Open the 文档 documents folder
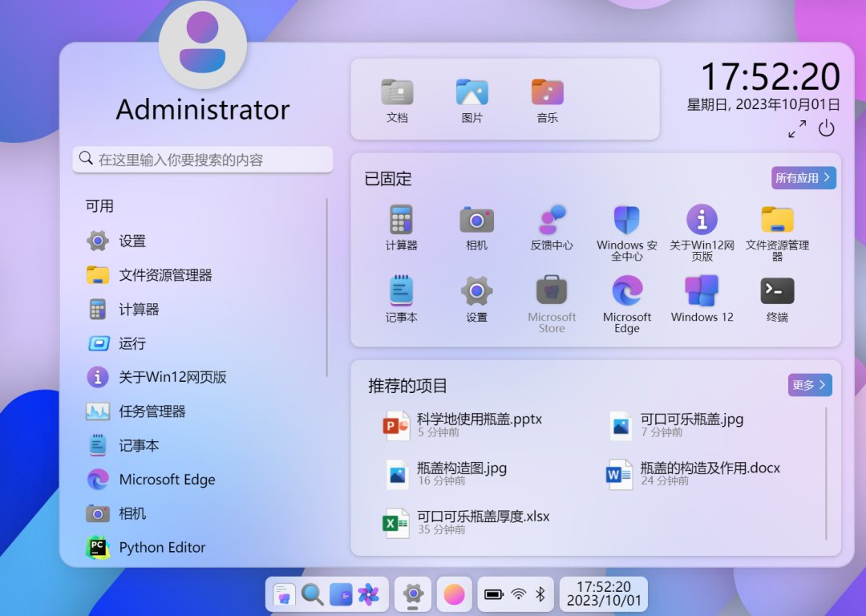The width and height of the screenshot is (866, 616). click(397, 100)
